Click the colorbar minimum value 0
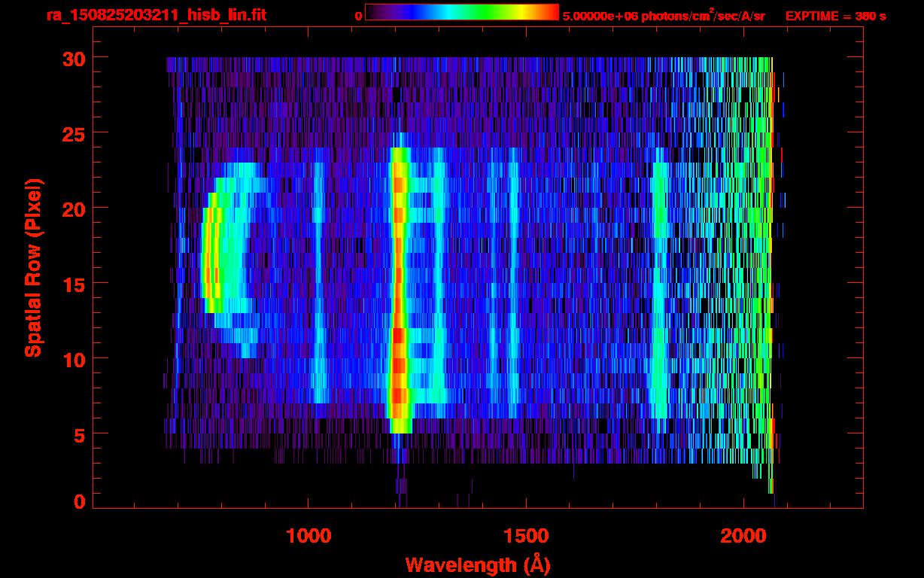 click(x=359, y=16)
